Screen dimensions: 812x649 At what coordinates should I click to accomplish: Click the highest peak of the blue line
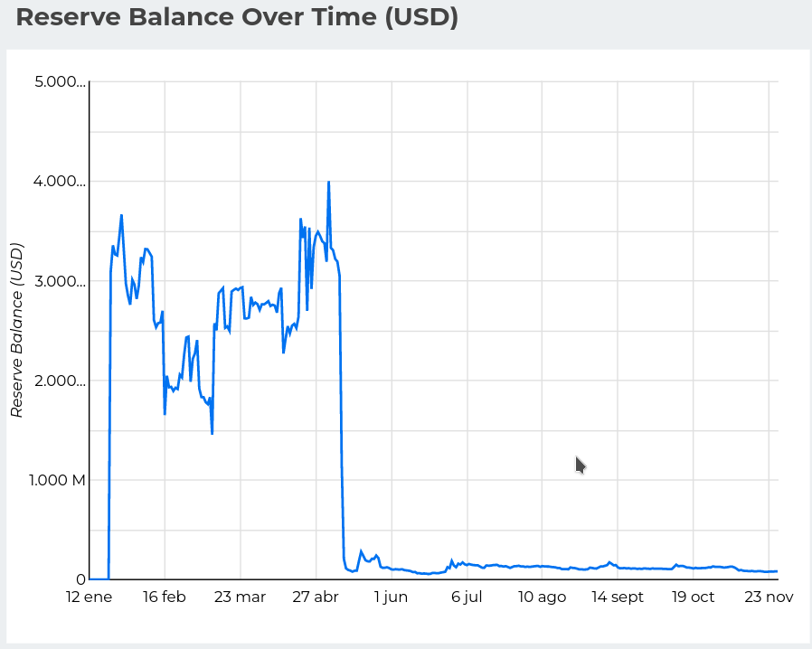328,183
